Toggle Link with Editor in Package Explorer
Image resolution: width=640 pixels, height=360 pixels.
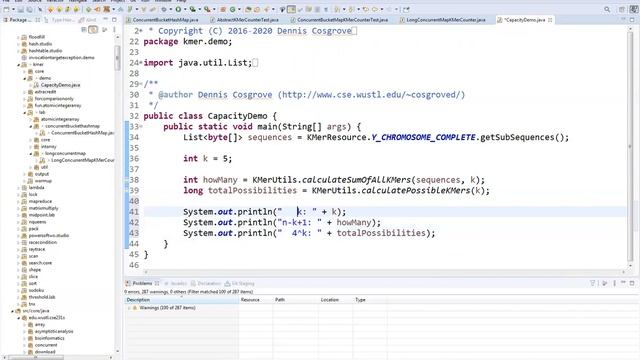click(x=93, y=29)
